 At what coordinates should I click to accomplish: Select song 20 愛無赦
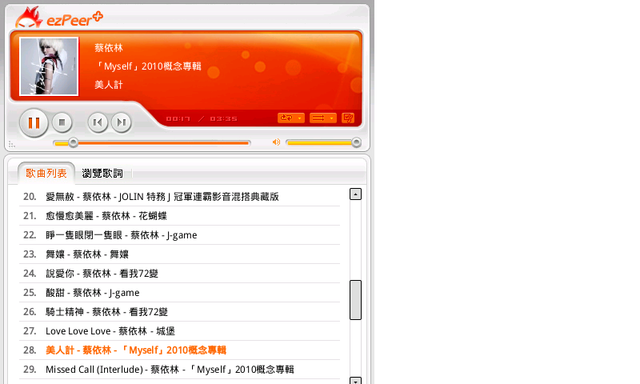[x=180, y=197]
